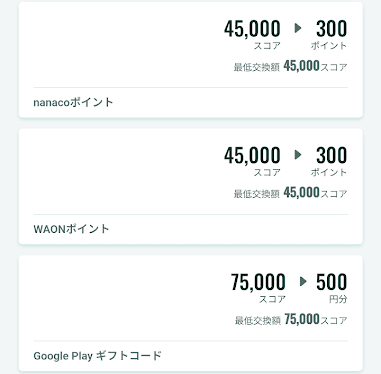This screenshot has height=374, width=381.
Task: Click the arrow icon in Google Play card
Action: [x=303, y=281]
